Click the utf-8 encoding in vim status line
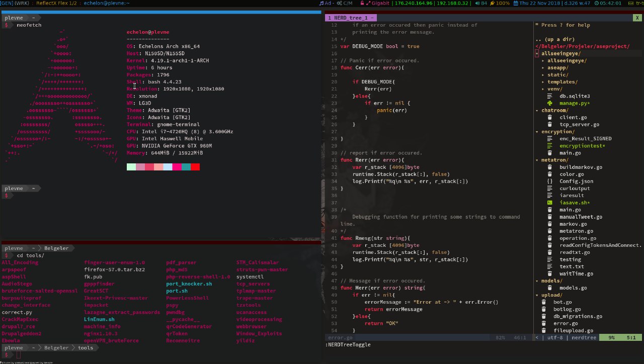This screenshot has height=364, width=644. tap(555, 337)
